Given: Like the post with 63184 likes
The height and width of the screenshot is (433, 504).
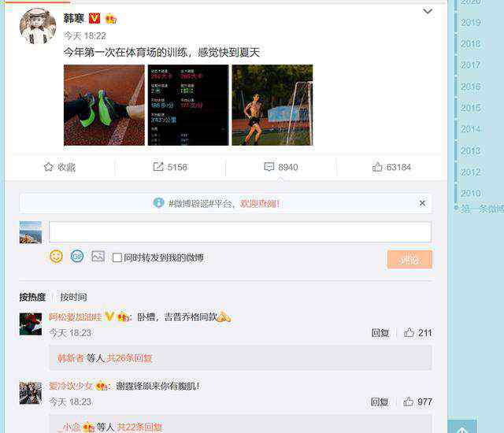Looking at the screenshot, I should click(x=377, y=167).
